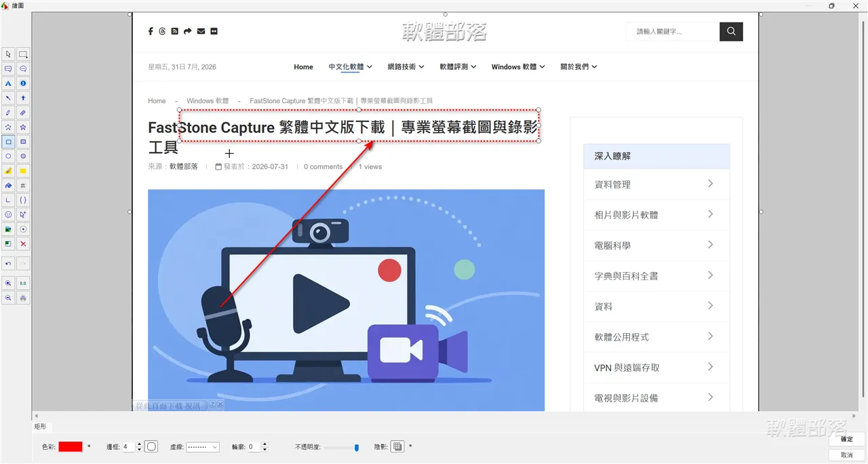Screen dimensions: 868x464
Task: Increase the 邊框 border width stepper
Action: (x=139, y=444)
